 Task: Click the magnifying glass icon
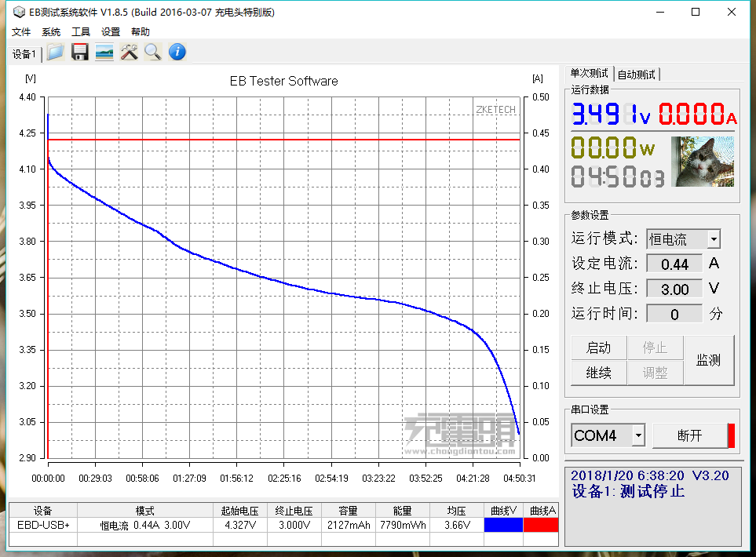tap(152, 53)
